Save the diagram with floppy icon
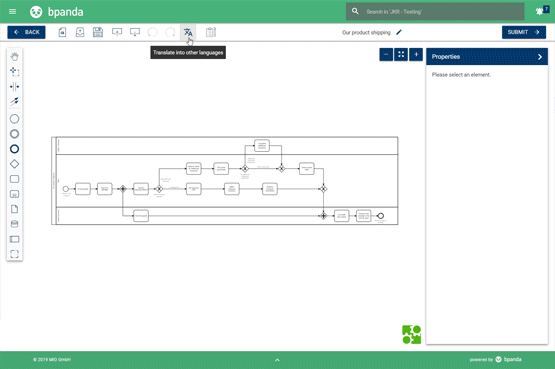Viewport: 555px width, 369px height. (x=98, y=32)
